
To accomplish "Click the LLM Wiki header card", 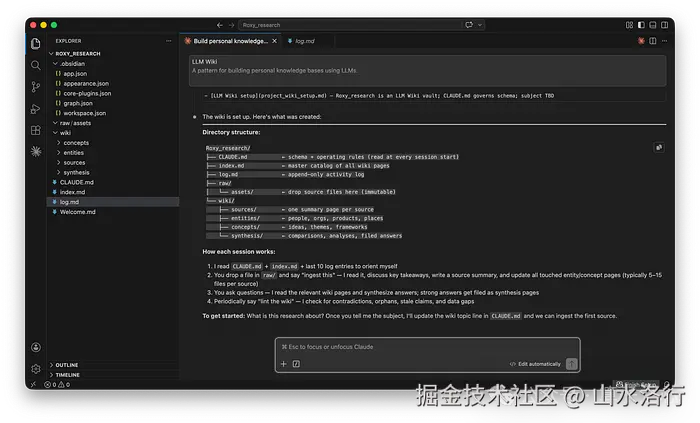I will [427, 70].
